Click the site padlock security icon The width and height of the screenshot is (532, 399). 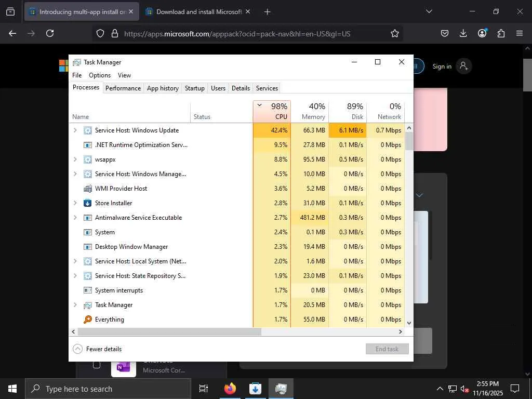point(115,33)
